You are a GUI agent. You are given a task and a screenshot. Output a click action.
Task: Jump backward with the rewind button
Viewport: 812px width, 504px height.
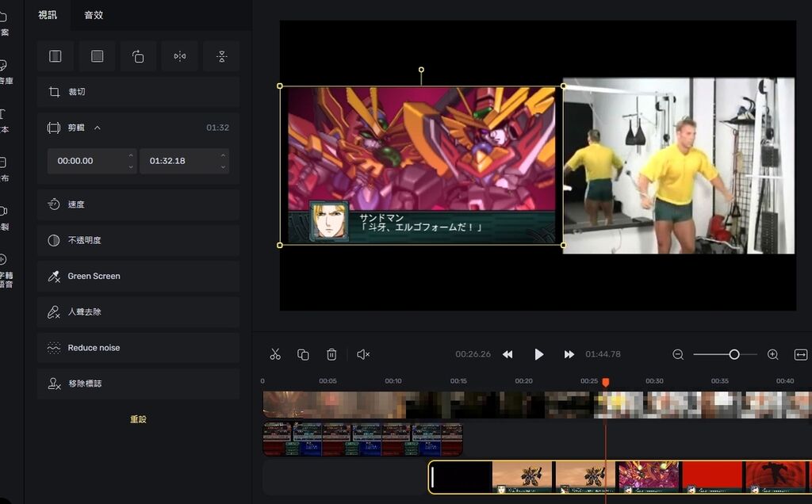(507, 354)
